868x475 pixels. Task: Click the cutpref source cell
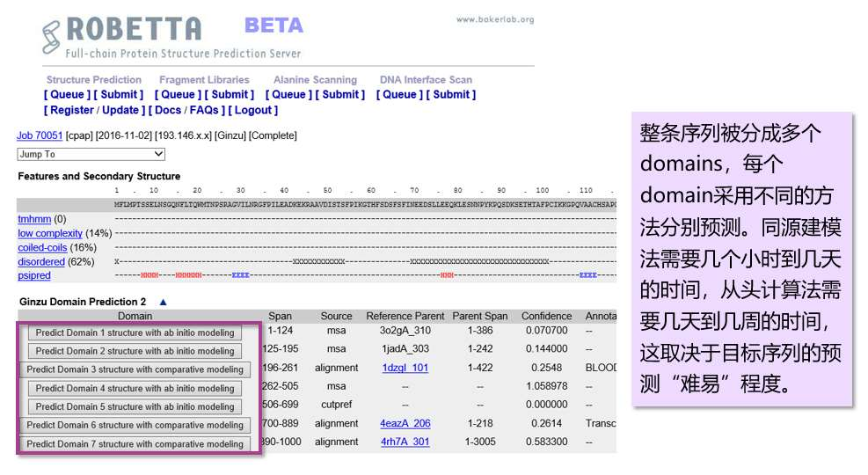point(337,405)
